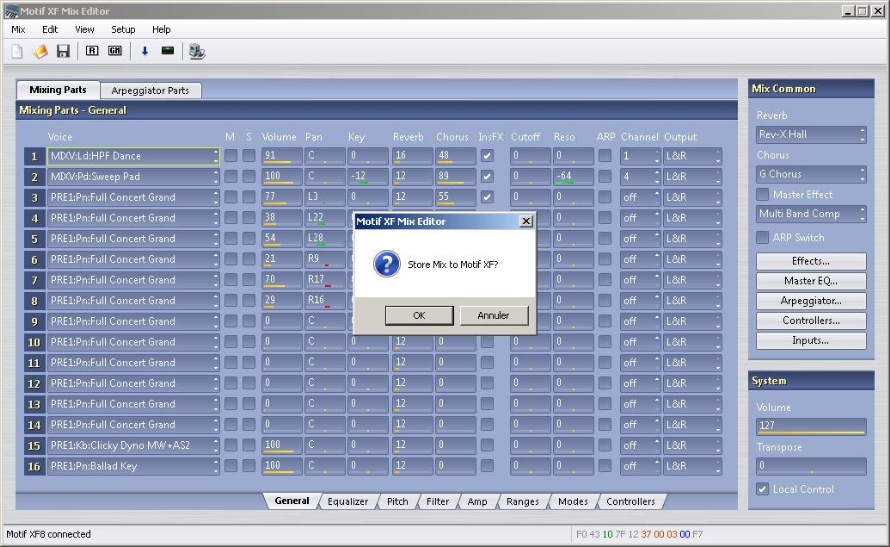Switch to the Controllers bottom tab
This screenshot has height=547, width=890.
tap(631, 502)
